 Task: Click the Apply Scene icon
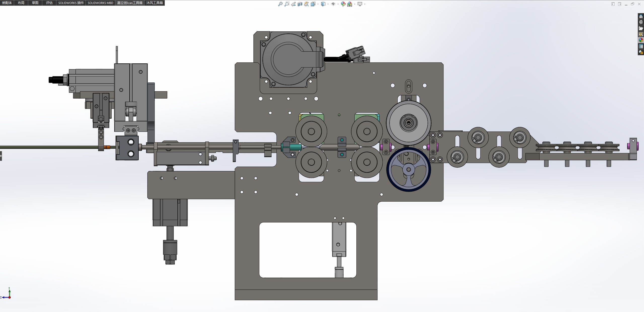click(x=350, y=4)
